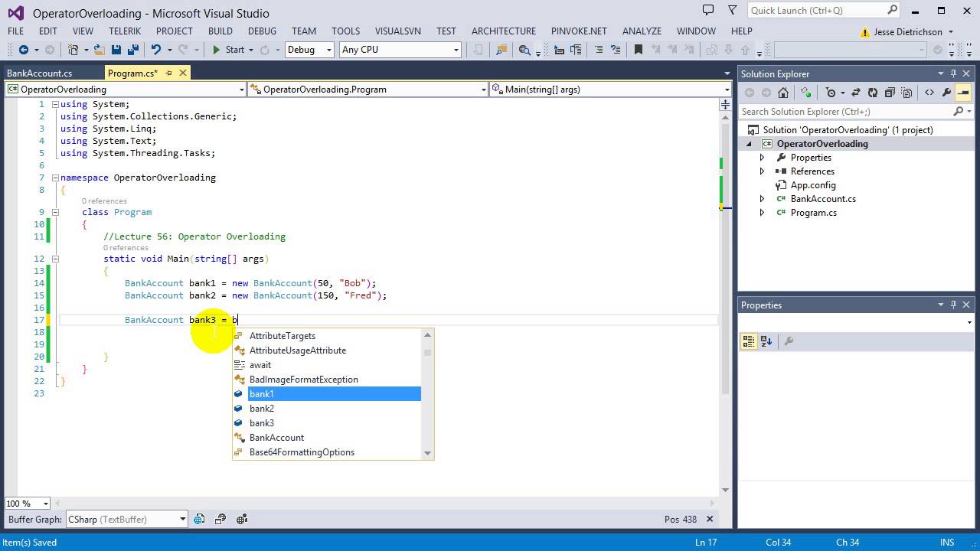The width and height of the screenshot is (980, 551).
Task: Expand the BankAccount.cs node
Action: pos(762,199)
